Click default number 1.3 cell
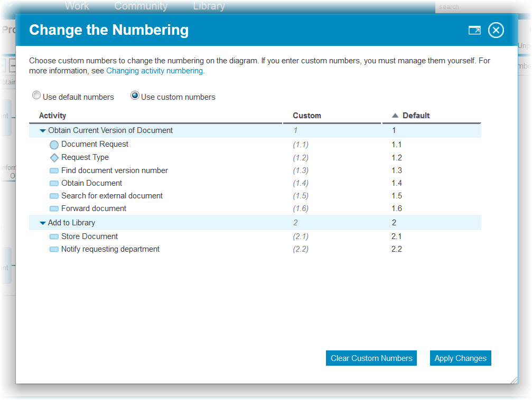Viewport: 532px width, 400px height. [397, 170]
